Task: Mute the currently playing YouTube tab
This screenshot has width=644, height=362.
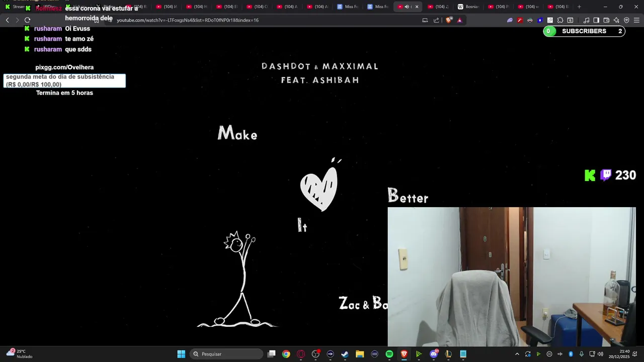Action: (407, 7)
